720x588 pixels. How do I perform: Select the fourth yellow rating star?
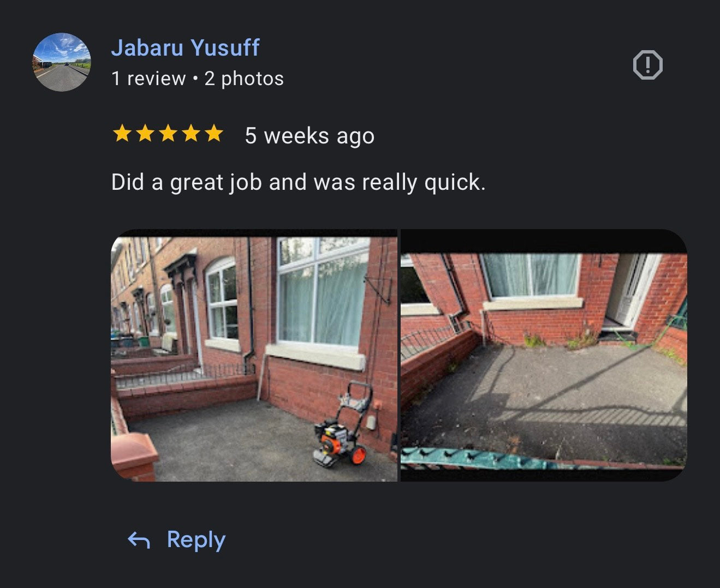[x=191, y=133]
